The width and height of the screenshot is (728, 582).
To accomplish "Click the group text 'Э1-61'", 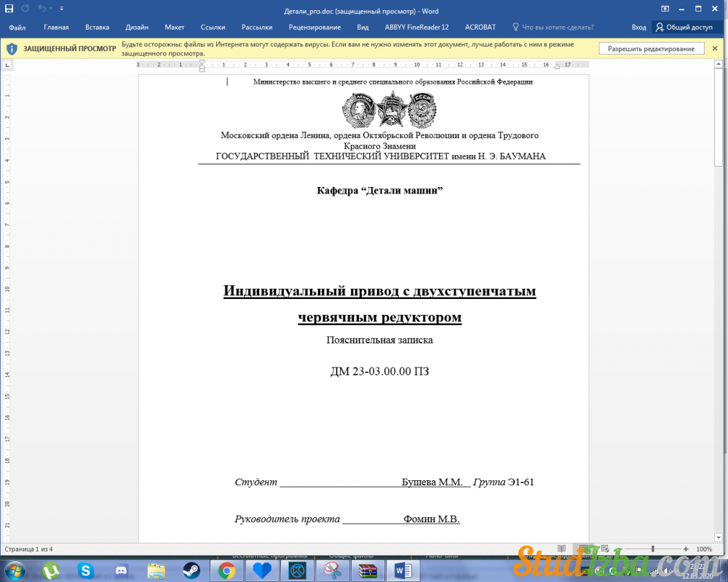I will point(521,482).
